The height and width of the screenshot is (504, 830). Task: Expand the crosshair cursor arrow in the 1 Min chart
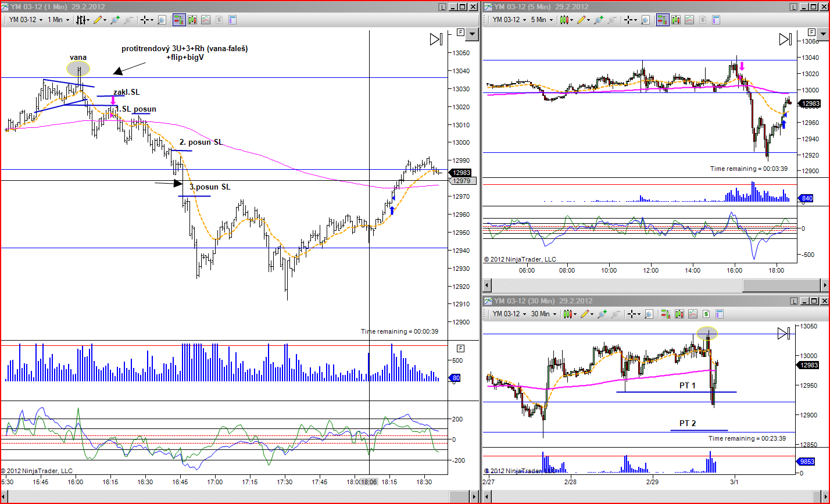[x=152, y=20]
